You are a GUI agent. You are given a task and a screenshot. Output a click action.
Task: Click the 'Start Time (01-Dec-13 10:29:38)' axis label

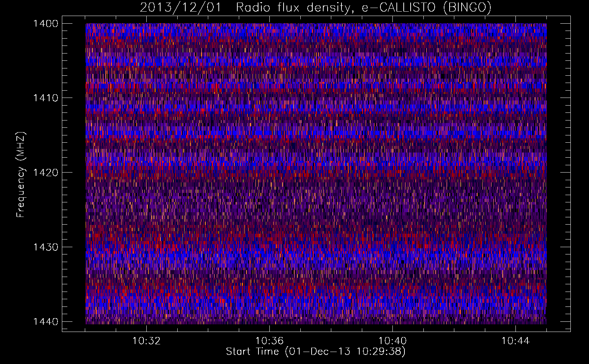[316, 352]
